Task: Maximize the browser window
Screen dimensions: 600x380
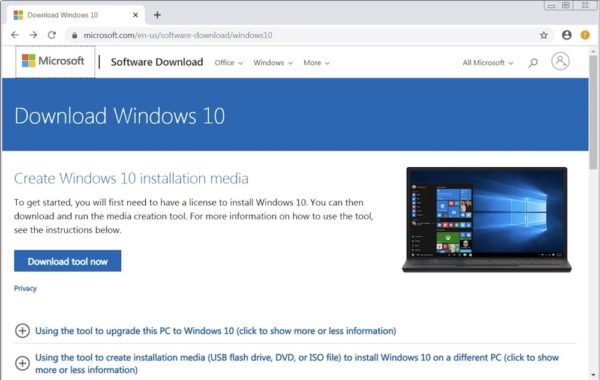Action: (566, 5)
